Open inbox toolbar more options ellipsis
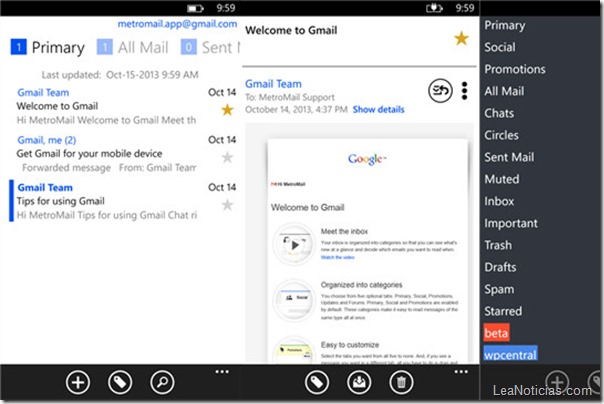The width and height of the screenshot is (604, 404). coord(222,372)
